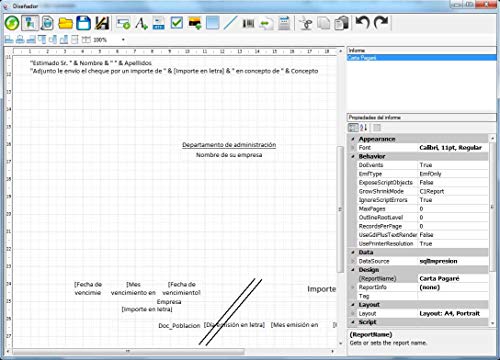Insert a barcode field
This screenshot has height=360, width=500.
coord(248,23)
